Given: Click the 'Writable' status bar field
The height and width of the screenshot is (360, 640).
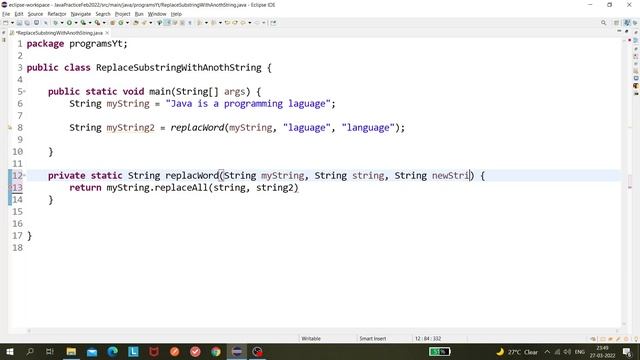Looking at the screenshot, I should coord(311,338).
